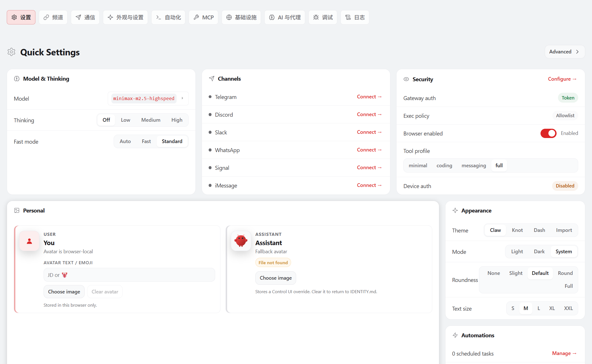Click the globe icon in 基础设施 tab

[x=229, y=17]
